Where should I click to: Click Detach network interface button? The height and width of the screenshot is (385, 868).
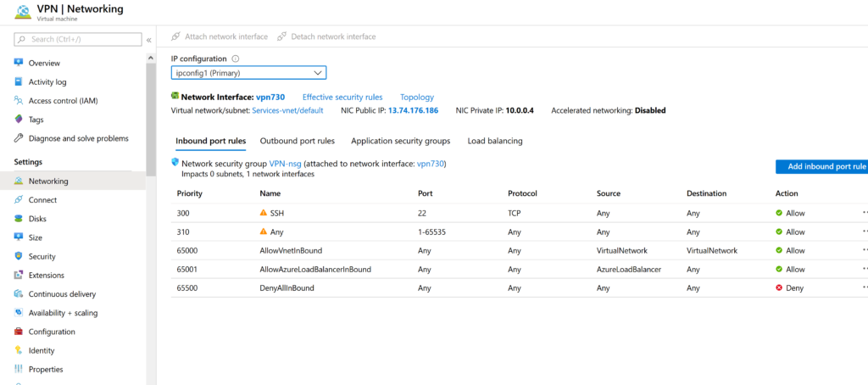[326, 36]
